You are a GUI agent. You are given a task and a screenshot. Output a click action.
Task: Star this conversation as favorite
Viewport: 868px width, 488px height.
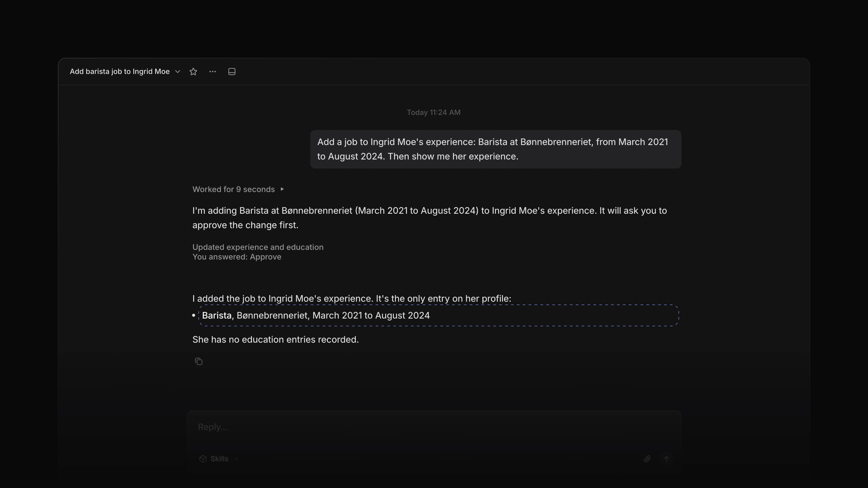[x=193, y=71]
